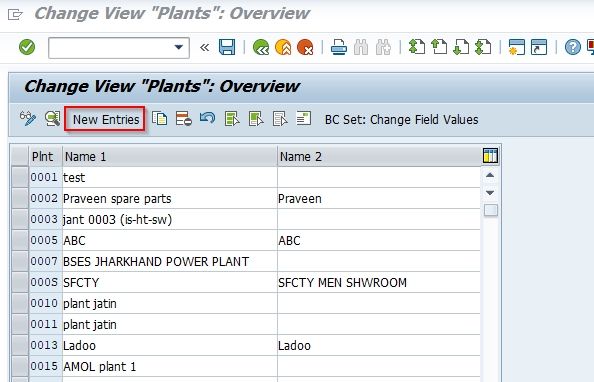Click the Configuration Help icon

[304, 118]
